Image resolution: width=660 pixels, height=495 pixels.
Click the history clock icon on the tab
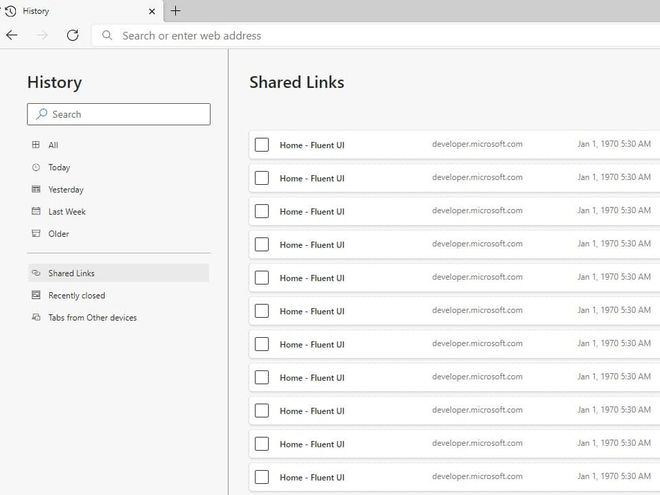point(11,11)
